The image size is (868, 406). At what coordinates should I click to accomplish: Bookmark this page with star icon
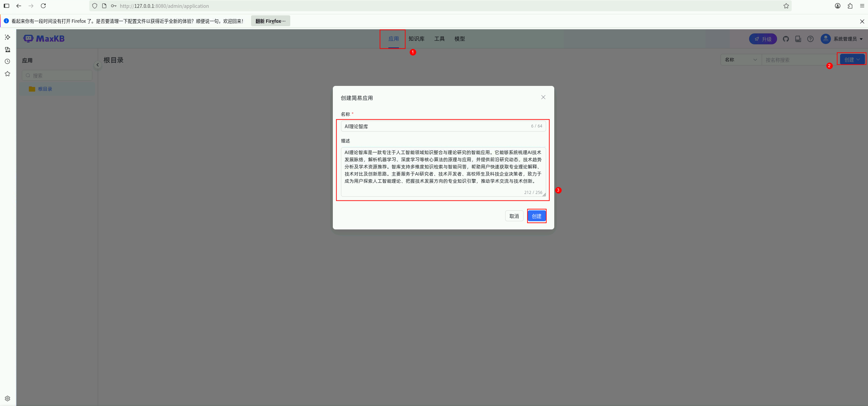coord(786,6)
